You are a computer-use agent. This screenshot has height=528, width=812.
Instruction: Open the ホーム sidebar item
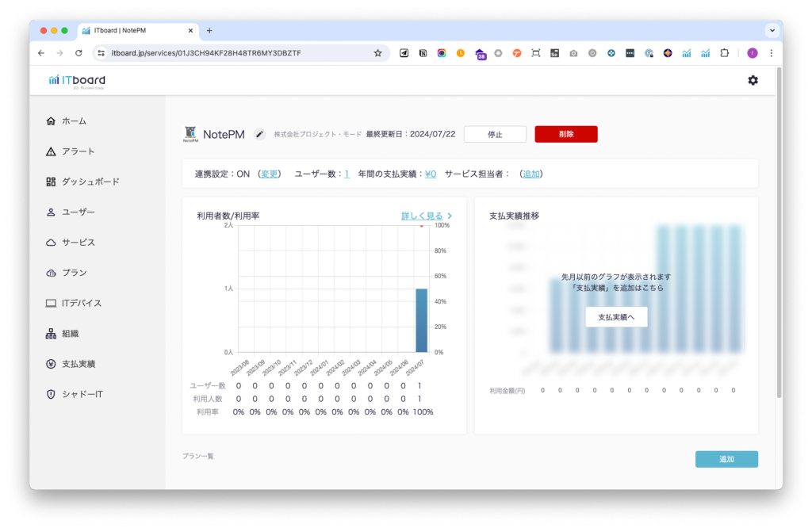point(74,121)
